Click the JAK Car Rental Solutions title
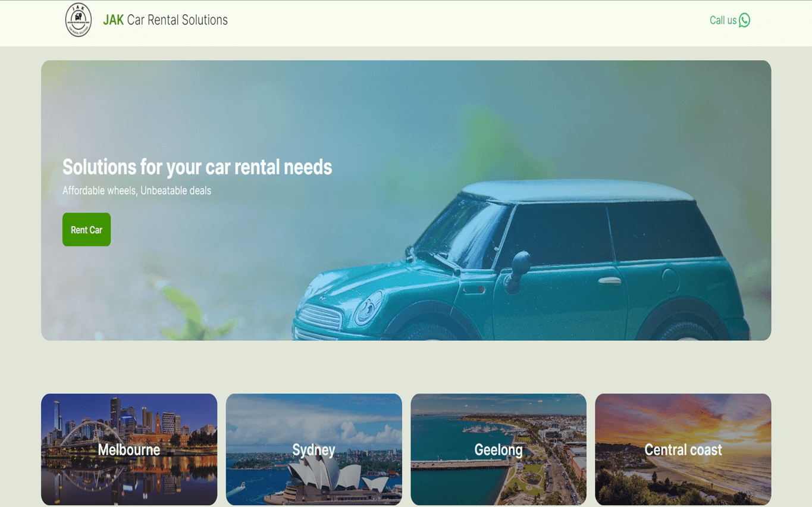This screenshot has width=812, height=507. click(165, 20)
